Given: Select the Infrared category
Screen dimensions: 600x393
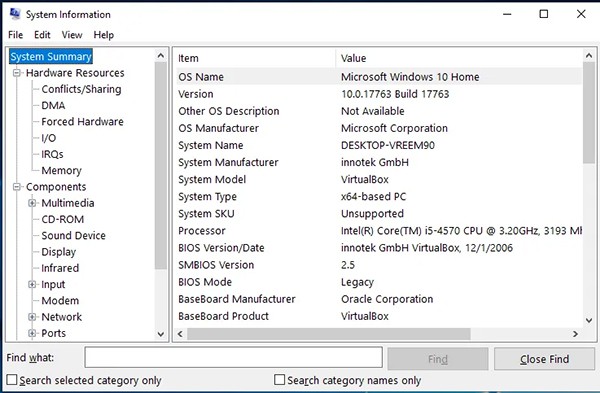Looking at the screenshot, I should pyautogui.click(x=60, y=268).
